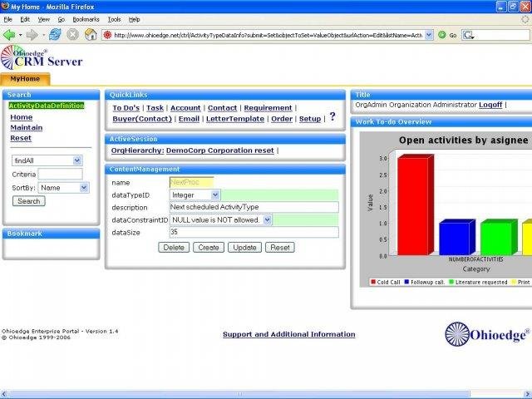Open the LetterTemplate quick link

(235, 119)
